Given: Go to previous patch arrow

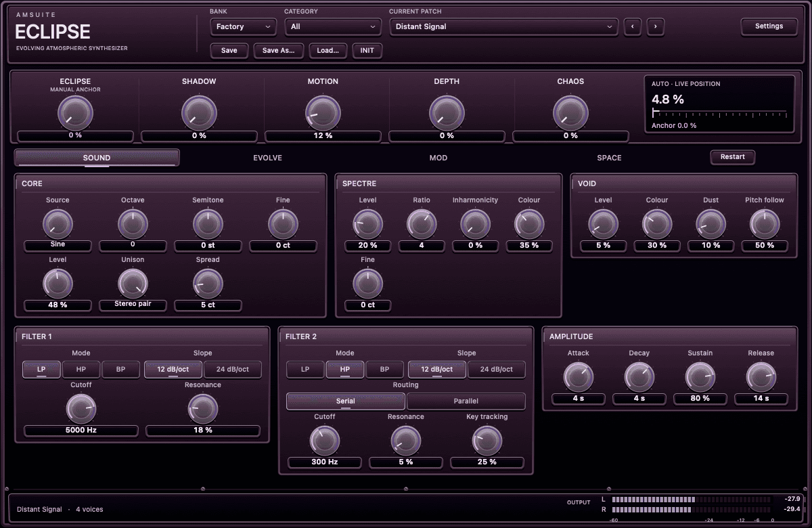Looking at the screenshot, I should (x=633, y=26).
